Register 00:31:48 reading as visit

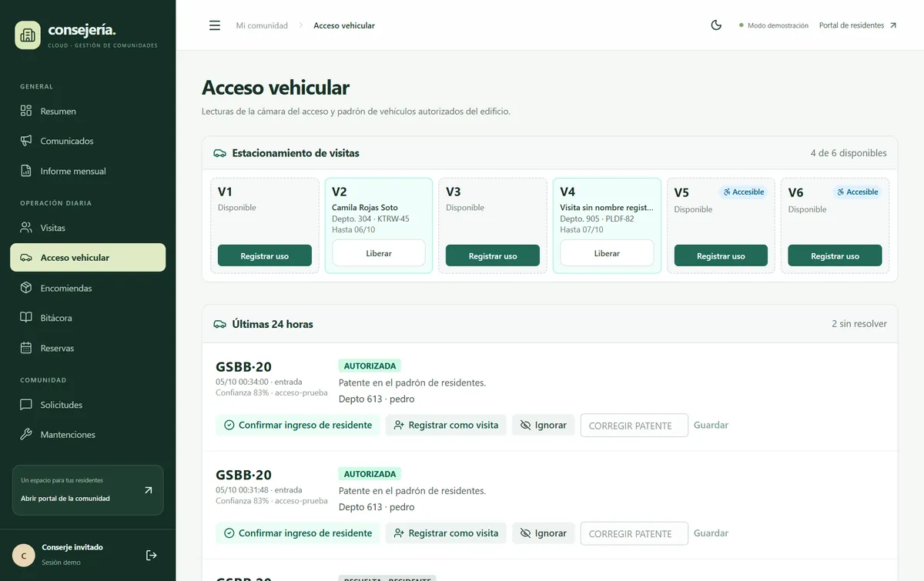coord(446,533)
